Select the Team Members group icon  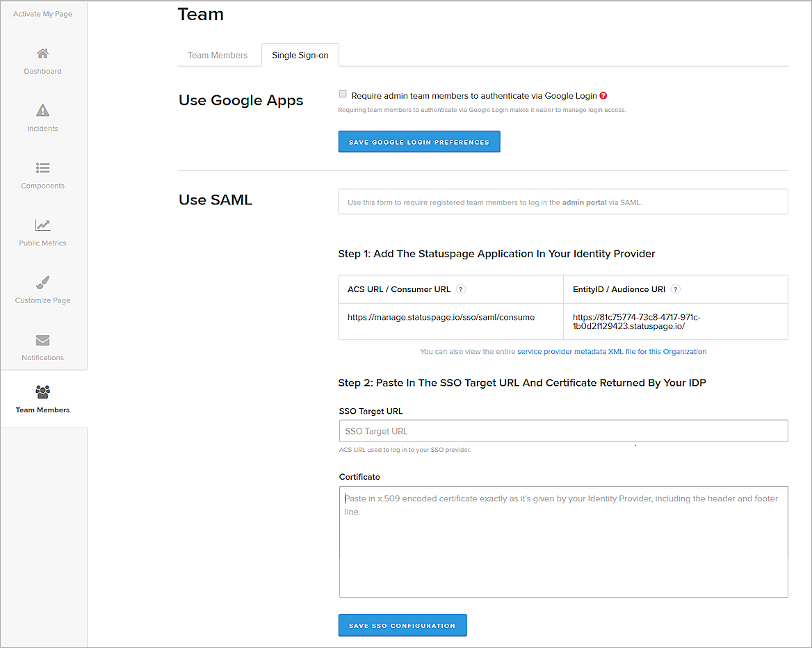point(42,392)
